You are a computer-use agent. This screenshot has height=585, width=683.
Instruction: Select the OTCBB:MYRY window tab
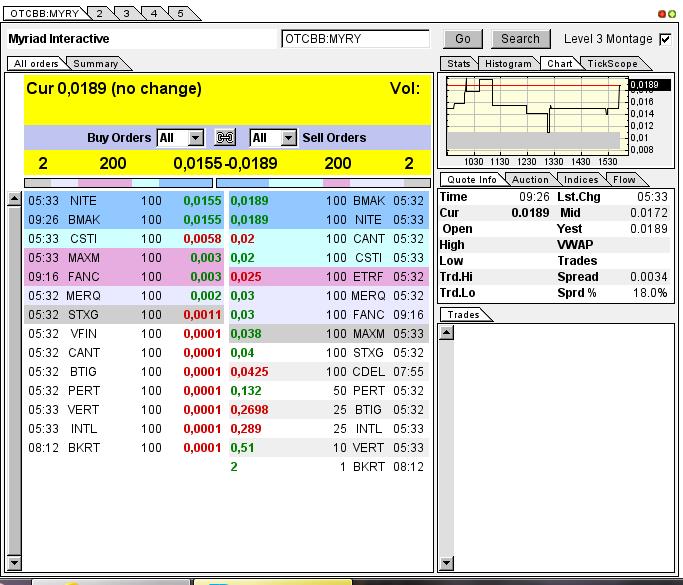click(45, 14)
